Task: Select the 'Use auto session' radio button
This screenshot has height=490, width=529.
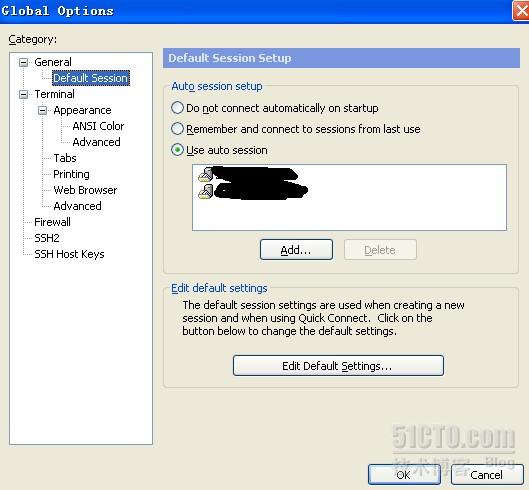Action: [177, 150]
